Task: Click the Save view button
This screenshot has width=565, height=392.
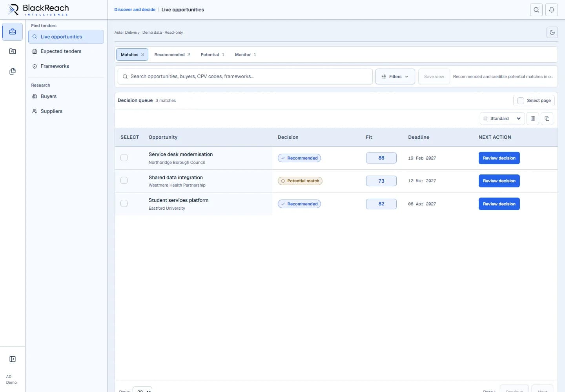Action: [434, 76]
